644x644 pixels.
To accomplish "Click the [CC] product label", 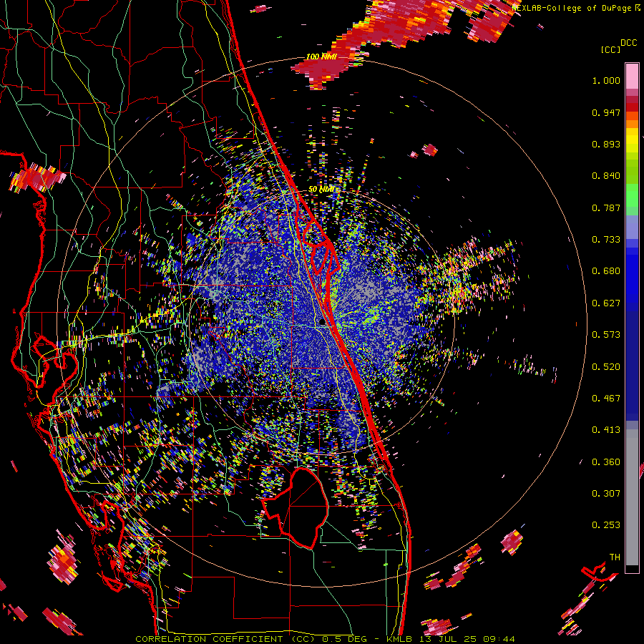I will [x=610, y=49].
